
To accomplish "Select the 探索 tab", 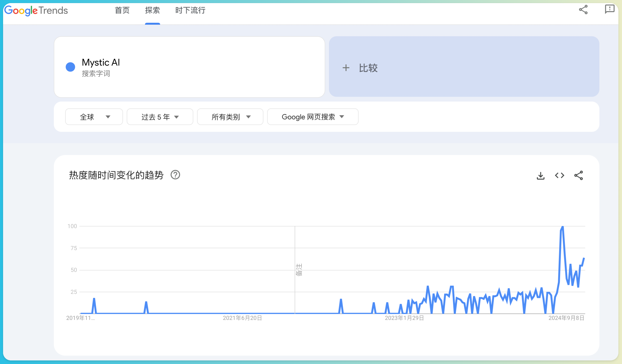I will point(153,10).
